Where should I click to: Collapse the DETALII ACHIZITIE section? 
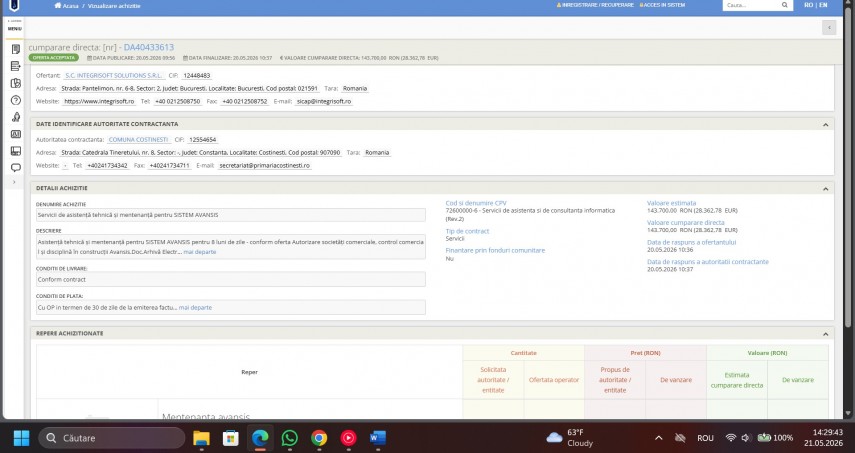point(825,189)
